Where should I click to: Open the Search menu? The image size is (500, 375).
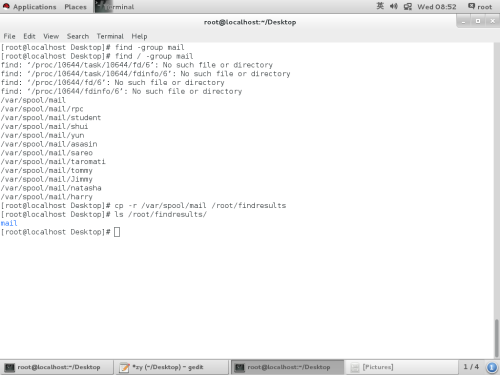point(78,36)
